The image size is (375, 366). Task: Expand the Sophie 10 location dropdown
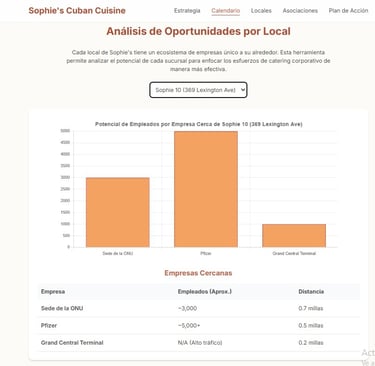click(x=198, y=90)
